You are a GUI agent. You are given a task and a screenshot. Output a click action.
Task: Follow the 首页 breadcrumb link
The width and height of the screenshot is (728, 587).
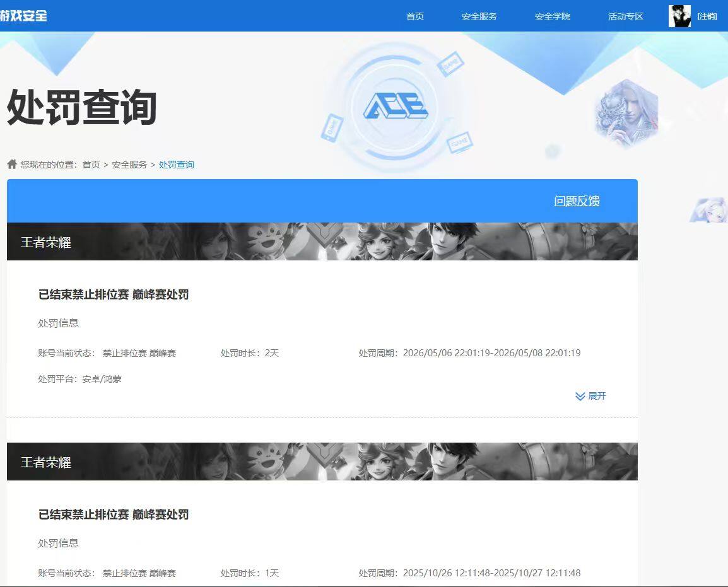tap(91, 165)
